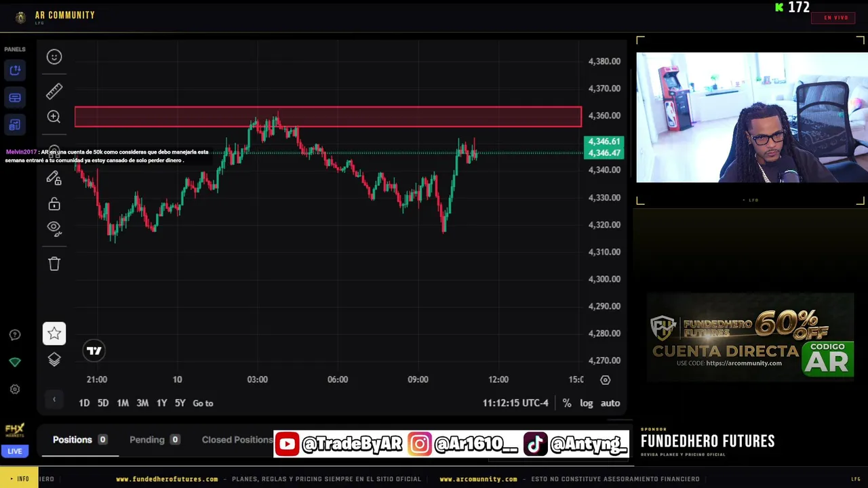The width and height of the screenshot is (868, 488).
Task: Open the sidebar settings gear
Action: (x=15, y=389)
